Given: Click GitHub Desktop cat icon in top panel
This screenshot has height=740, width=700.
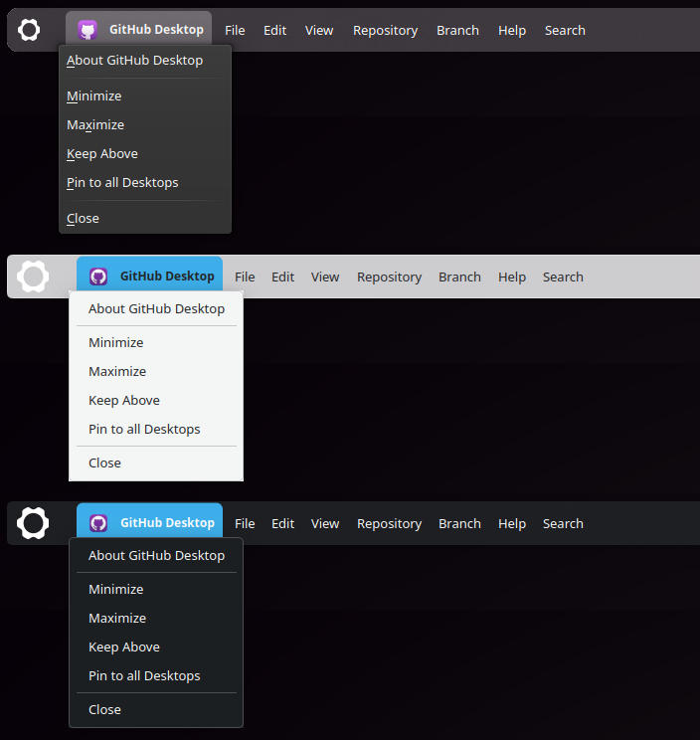Looking at the screenshot, I should [x=87, y=30].
